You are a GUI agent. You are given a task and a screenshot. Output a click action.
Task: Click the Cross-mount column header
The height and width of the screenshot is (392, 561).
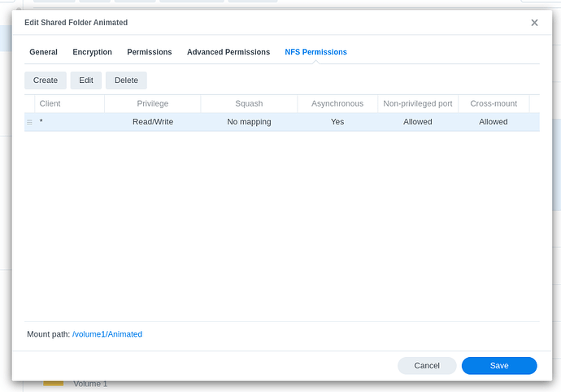[x=494, y=103]
